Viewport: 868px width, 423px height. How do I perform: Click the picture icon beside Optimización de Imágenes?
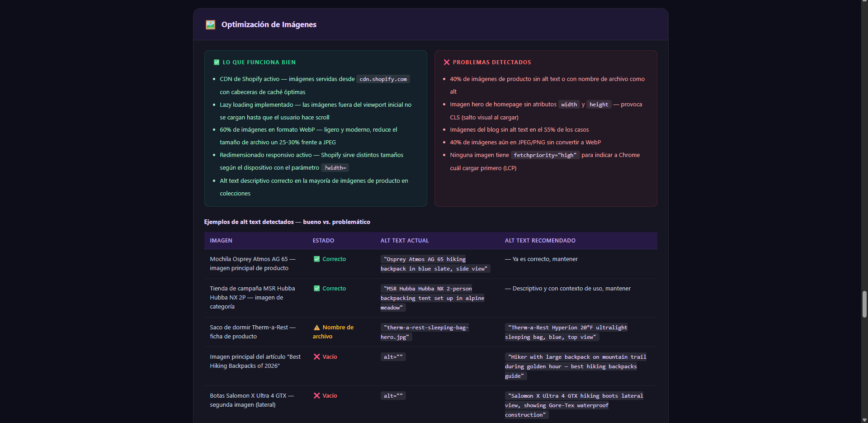tap(210, 24)
